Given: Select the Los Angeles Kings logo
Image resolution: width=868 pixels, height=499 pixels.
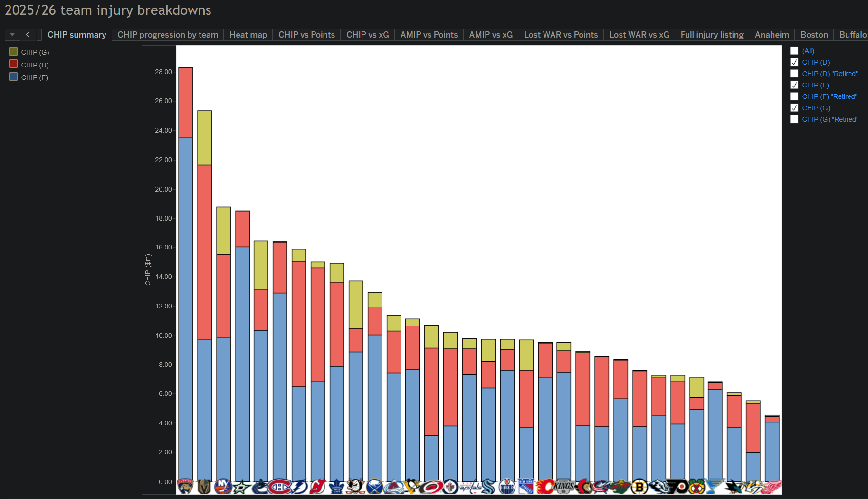Looking at the screenshot, I should (564, 486).
